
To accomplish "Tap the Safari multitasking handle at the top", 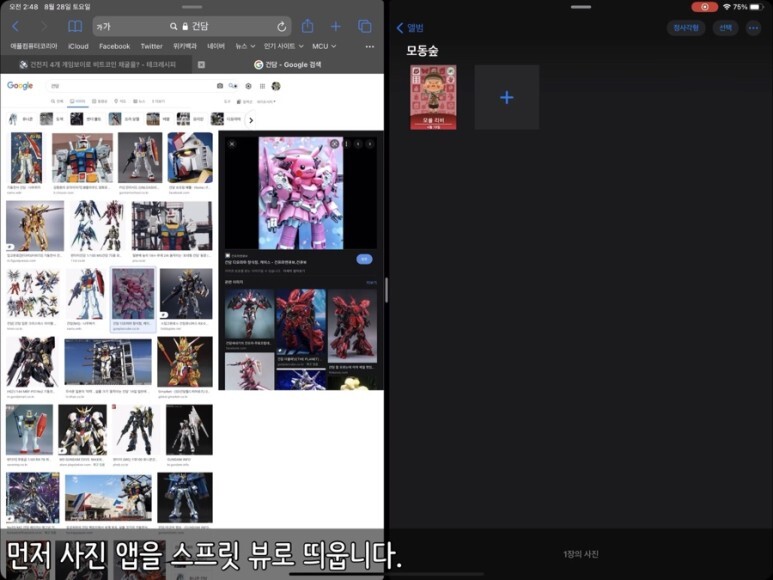I will coord(192,7).
